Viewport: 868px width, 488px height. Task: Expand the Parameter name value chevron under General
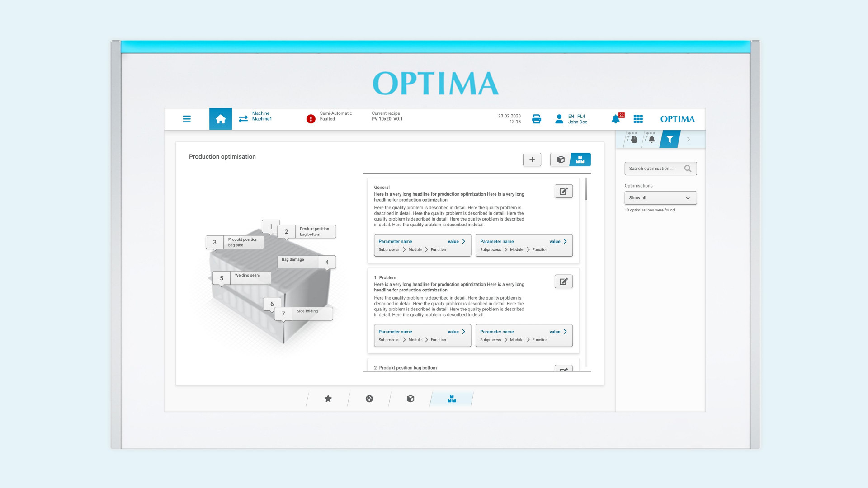(x=463, y=241)
